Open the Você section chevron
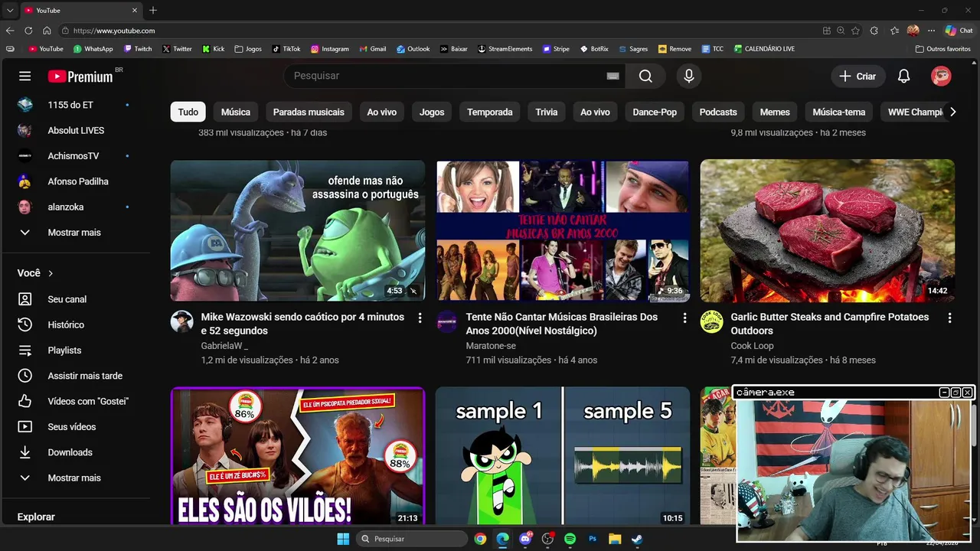Screen dimensions: 980x551 (51, 273)
